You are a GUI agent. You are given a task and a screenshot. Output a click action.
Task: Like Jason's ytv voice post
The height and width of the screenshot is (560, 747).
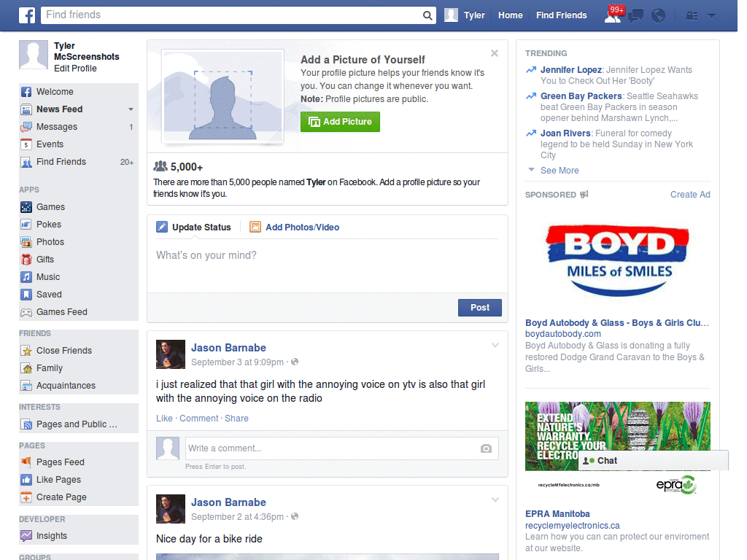click(x=164, y=418)
